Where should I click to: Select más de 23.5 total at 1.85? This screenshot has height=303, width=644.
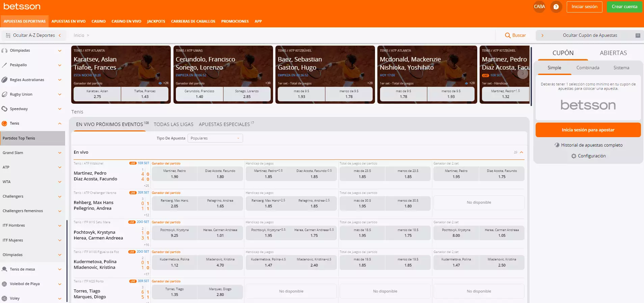click(362, 174)
